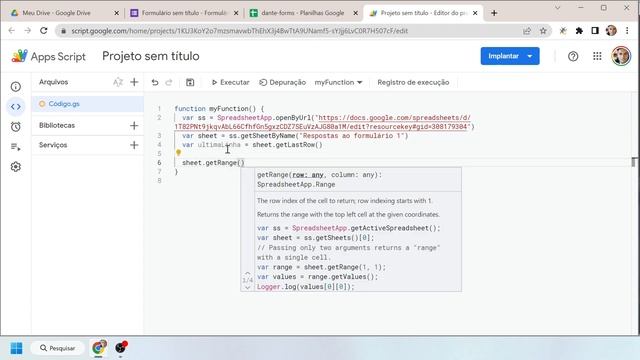Viewport: 640px width, 360px height.
Task: Reload the page
Action: coord(44,31)
